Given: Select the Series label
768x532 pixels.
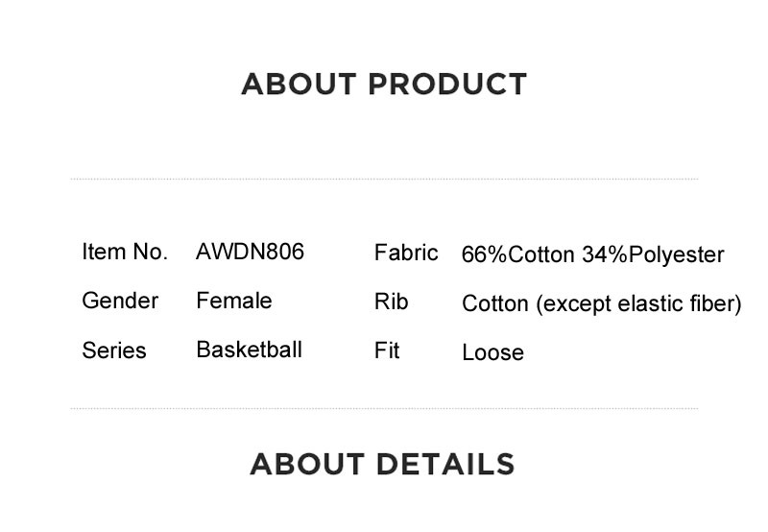Looking at the screenshot, I should tap(114, 351).
